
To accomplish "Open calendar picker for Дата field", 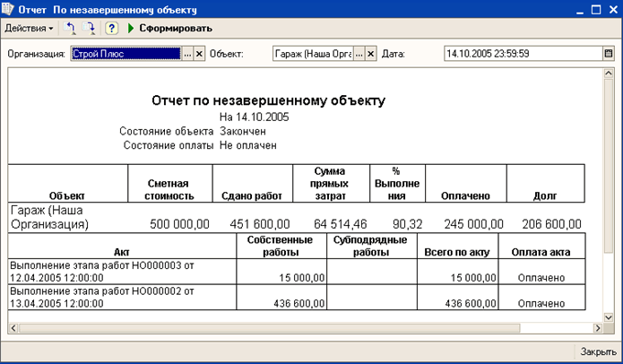I will (609, 54).
